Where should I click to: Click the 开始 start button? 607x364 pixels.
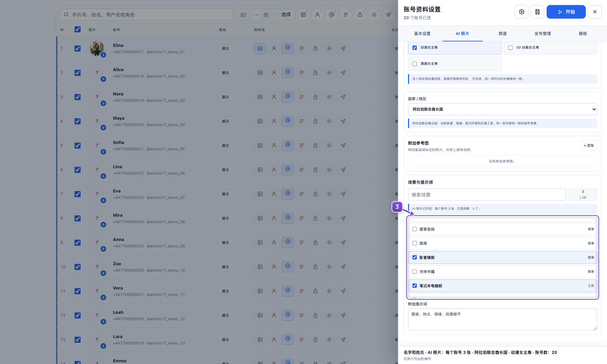(566, 12)
